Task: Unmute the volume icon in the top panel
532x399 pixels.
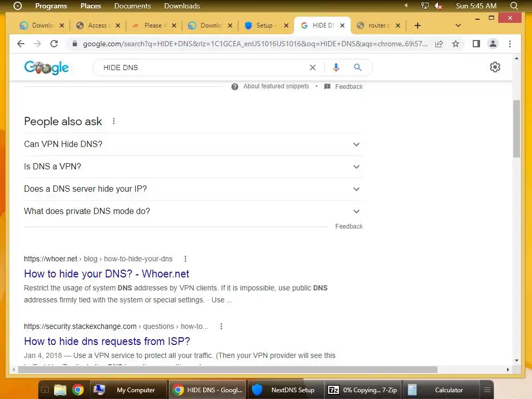Action: pyautogui.click(x=438, y=6)
